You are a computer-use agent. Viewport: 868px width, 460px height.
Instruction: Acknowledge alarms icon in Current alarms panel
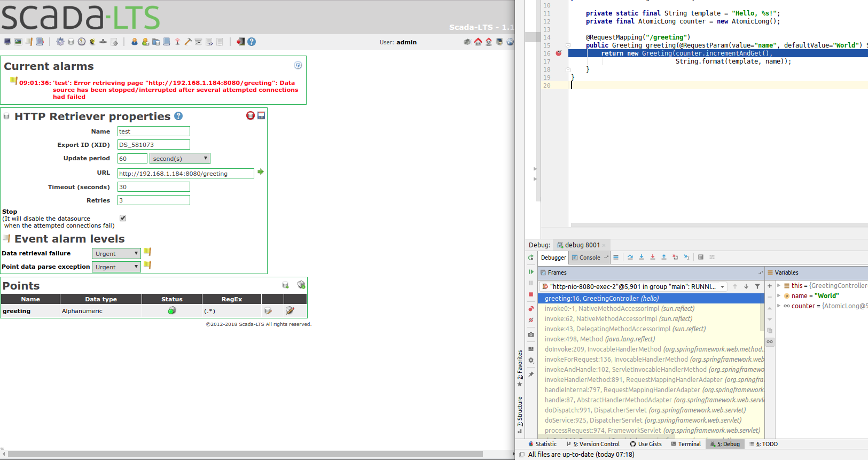click(x=298, y=65)
